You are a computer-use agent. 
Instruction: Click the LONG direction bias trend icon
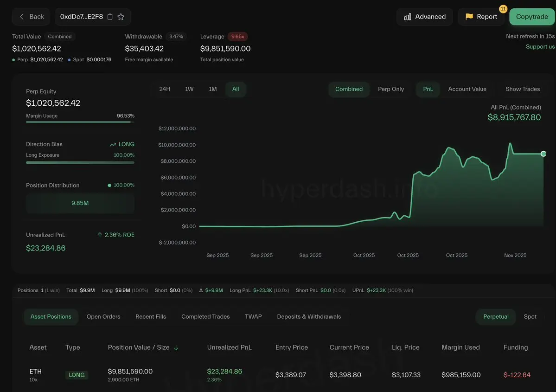coord(113,144)
